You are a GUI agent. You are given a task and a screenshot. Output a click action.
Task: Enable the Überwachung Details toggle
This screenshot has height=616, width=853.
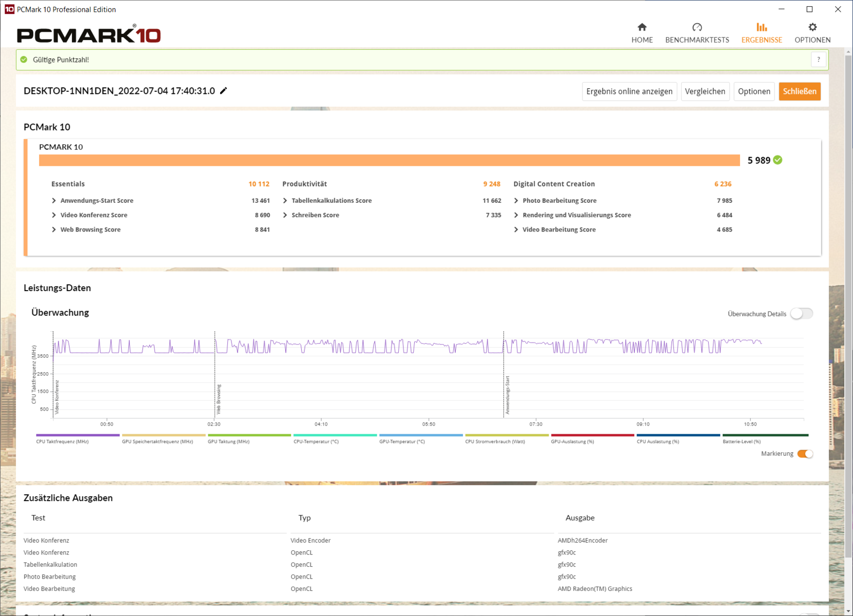pyautogui.click(x=802, y=314)
